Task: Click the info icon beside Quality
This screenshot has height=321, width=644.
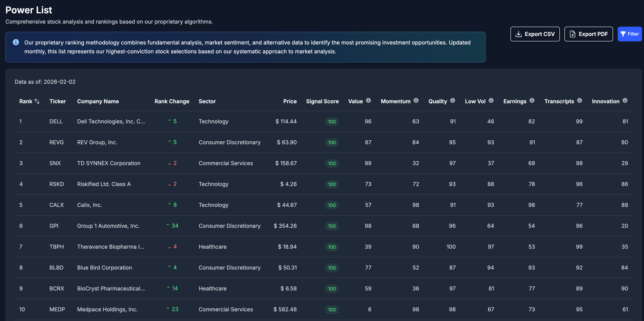Action: pyautogui.click(x=452, y=100)
